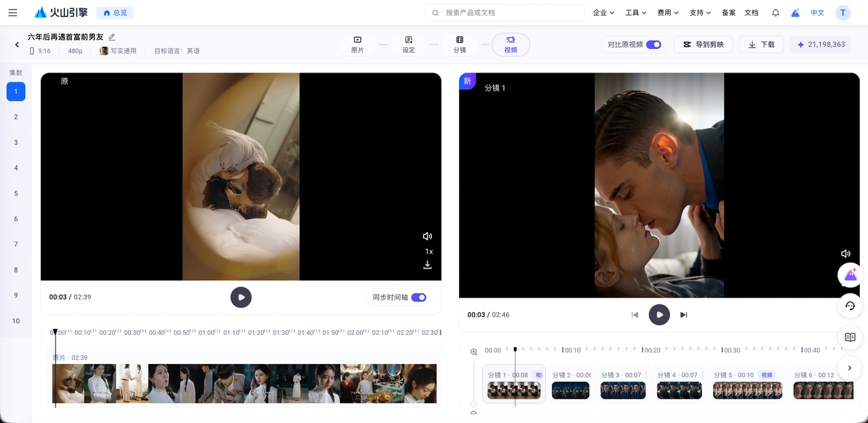
Task: Mute the original video volume icon
Action: coord(427,237)
